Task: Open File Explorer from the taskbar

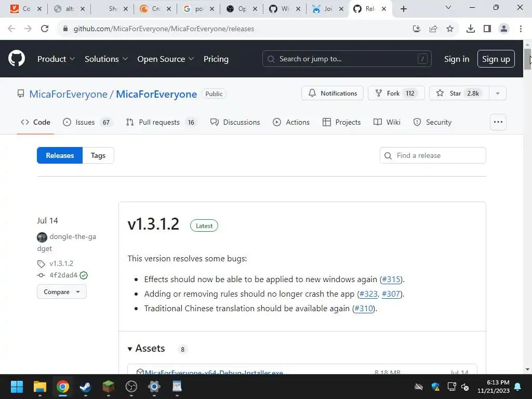Action: click(x=39, y=387)
